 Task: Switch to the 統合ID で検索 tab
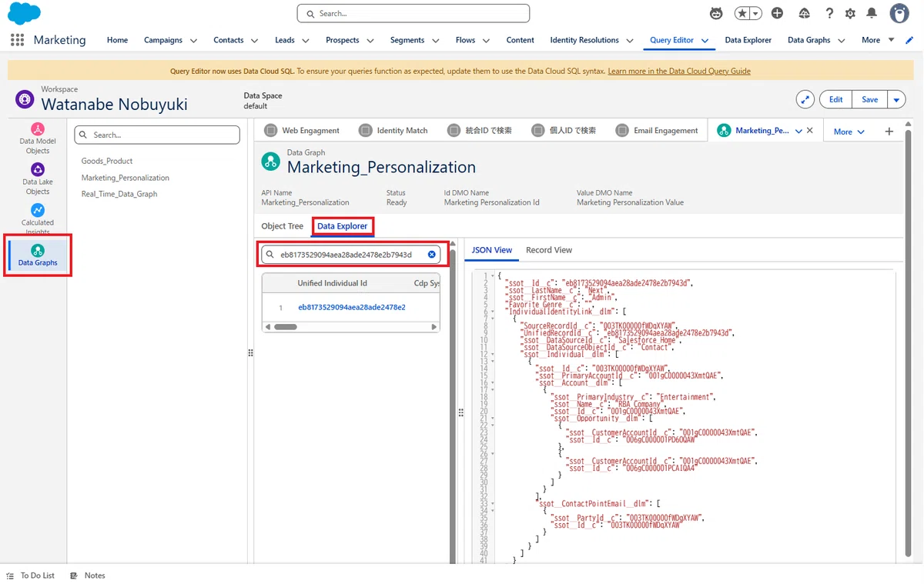(x=480, y=131)
